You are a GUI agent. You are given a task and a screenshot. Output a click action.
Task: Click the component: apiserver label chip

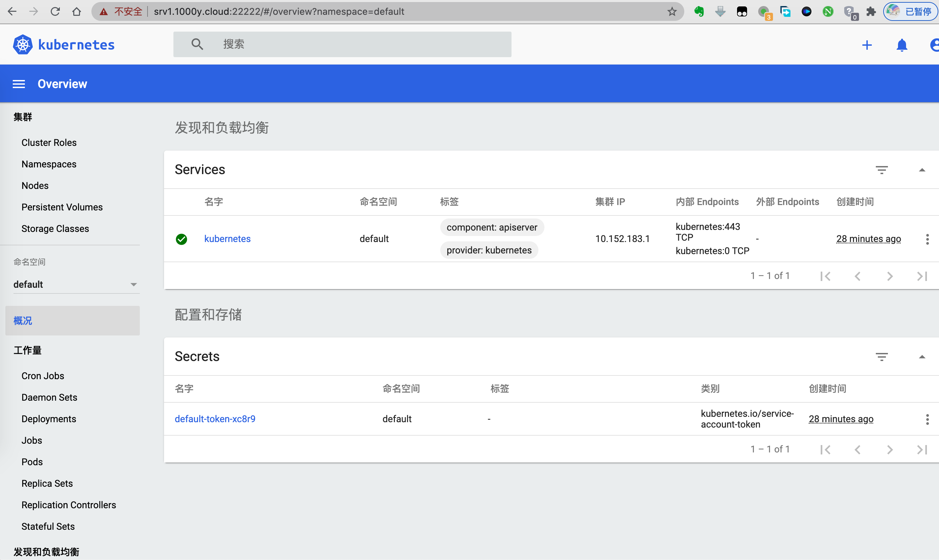pyautogui.click(x=492, y=228)
